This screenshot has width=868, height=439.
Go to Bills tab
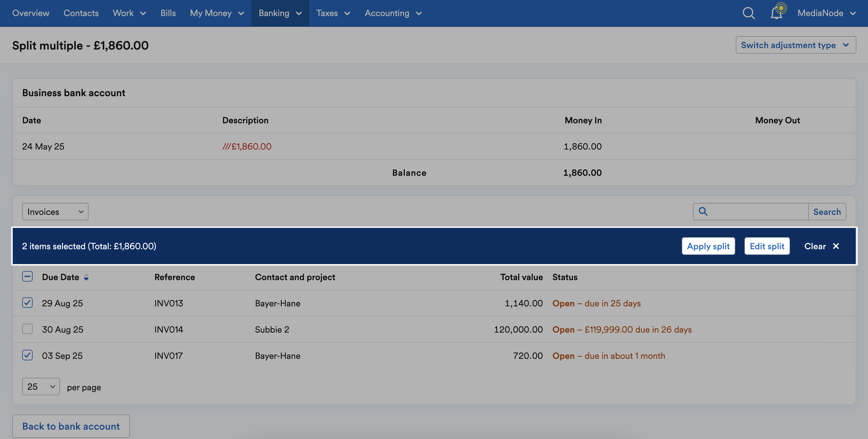[x=168, y=13]
